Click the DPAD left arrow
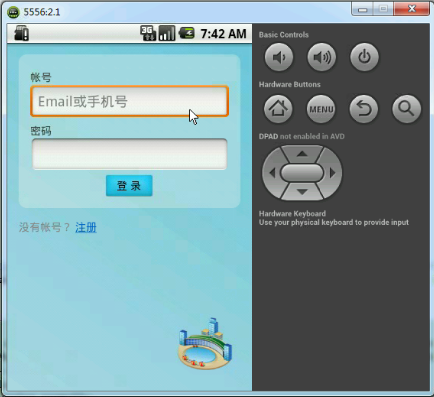This screenshot has width=434, height=397. click(x=272, y=173)
